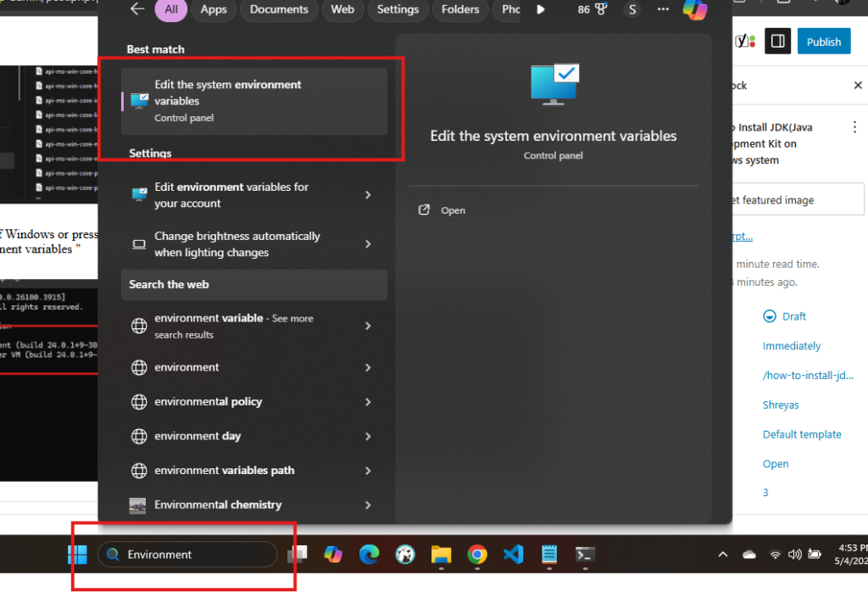Viewport: 868px width, 592px height.
Task: Switch to the Settings filter tab
Action: (x=398, y=9)
